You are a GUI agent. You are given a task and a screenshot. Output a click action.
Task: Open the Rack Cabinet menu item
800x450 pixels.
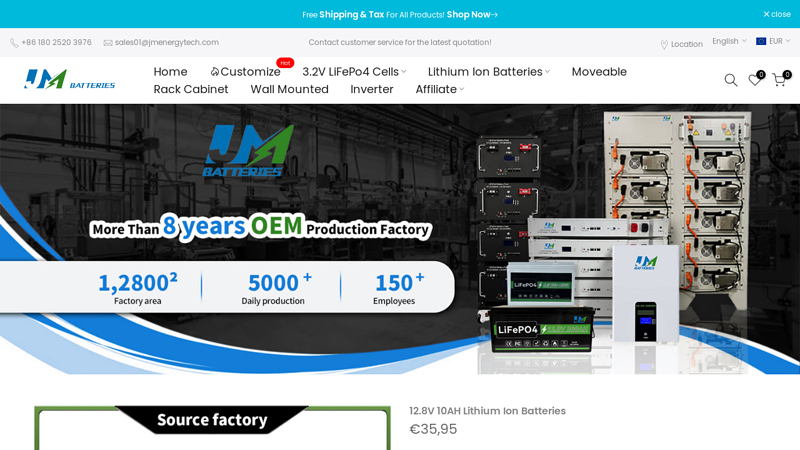click(191, 89)
